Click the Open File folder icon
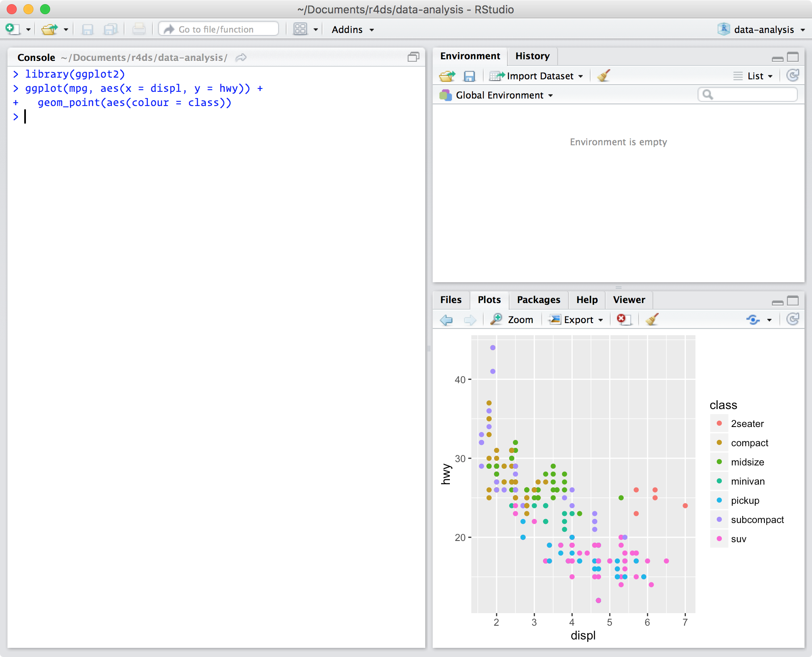 49,29
